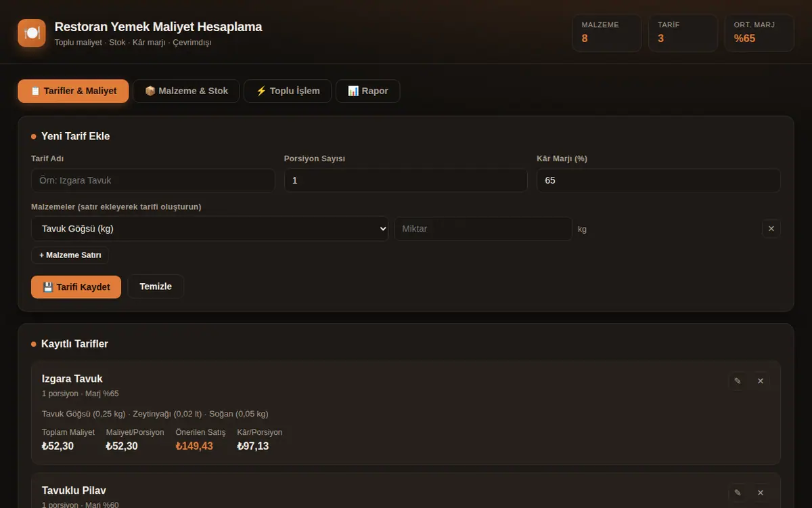Open the ingredient dropdown showing Tavuk Göğsü
Screen dimensions: 812x508
pos(210,229)
